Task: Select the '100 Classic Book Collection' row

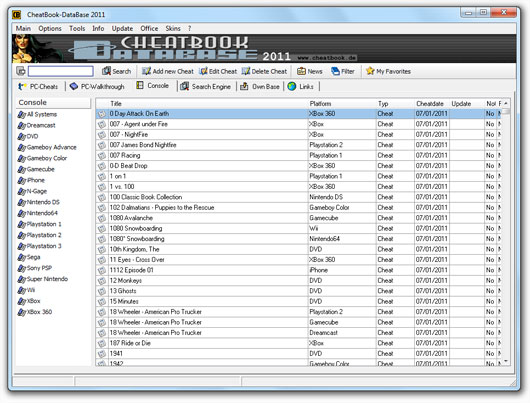Action: [x=299, y=197]
